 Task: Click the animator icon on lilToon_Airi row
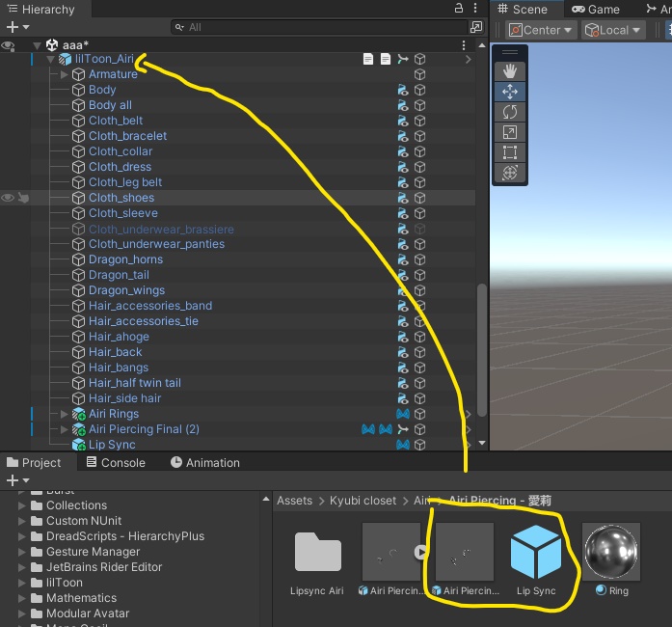click(x=402, y=59)
